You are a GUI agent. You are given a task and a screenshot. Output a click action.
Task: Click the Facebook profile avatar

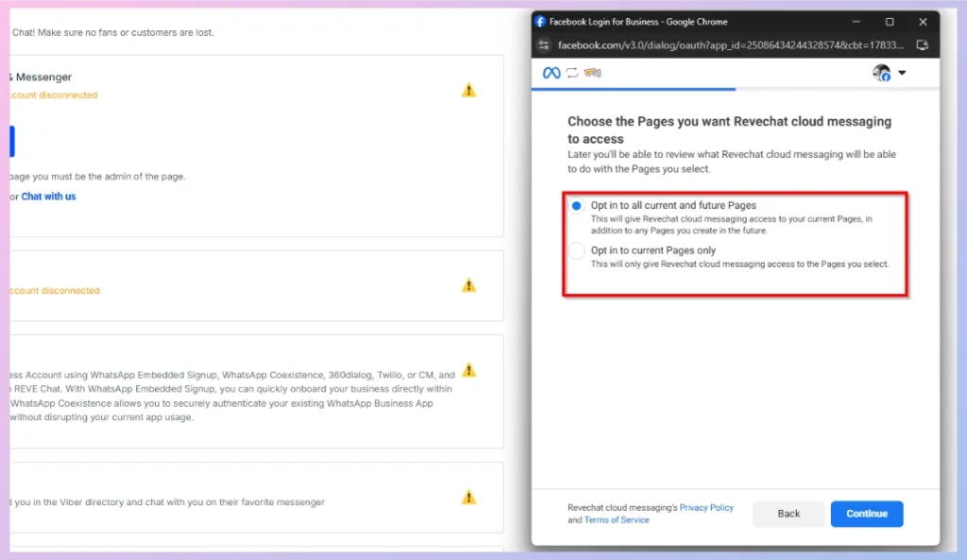[882, 73]
